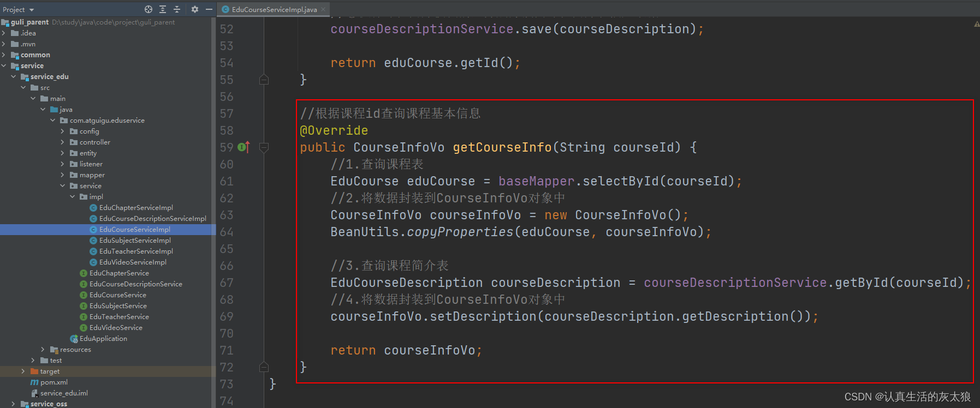This screenshot has height=408, width=980.
Task: Collapse the service_edu module
Action: click(x=14, y=77)
